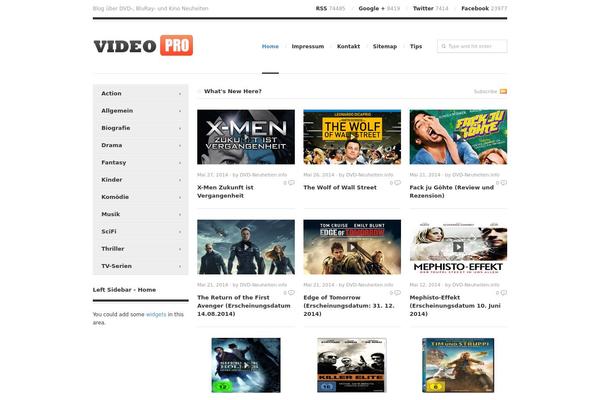Open The Return of the First Avenger title
Screen dimensions: 600x400
[244, 305]
